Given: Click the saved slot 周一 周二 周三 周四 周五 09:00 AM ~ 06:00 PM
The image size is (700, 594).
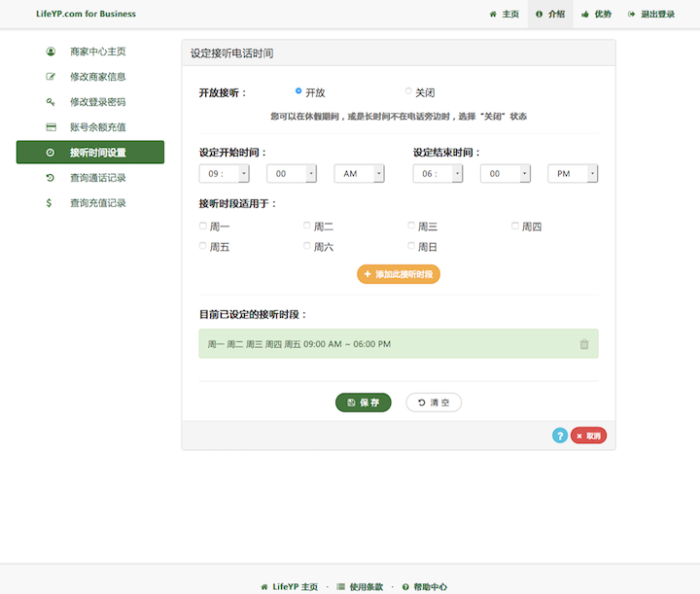Looking at the screenshot, I should pyautogui.click(x=399, y=343).
